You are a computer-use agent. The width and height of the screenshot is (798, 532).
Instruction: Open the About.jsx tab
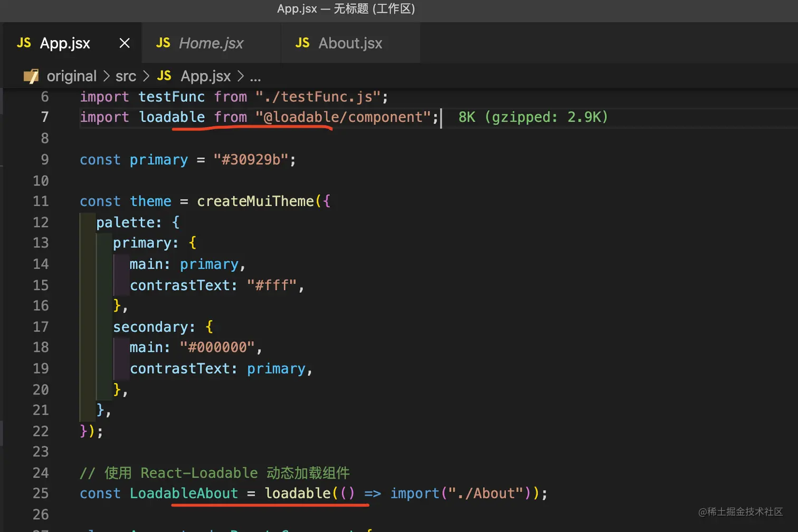[x=350, y=43]
